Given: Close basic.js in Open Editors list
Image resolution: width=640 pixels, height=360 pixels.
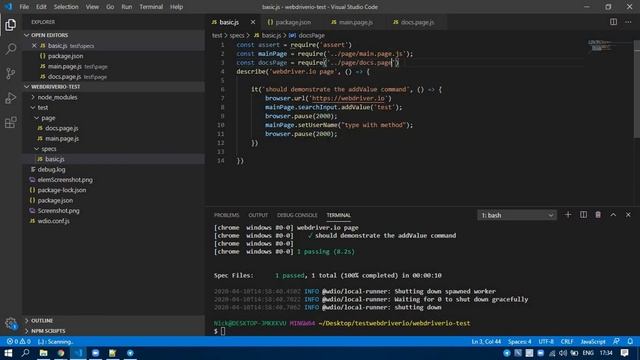Looking at the screenshot, I should (34, 46).
